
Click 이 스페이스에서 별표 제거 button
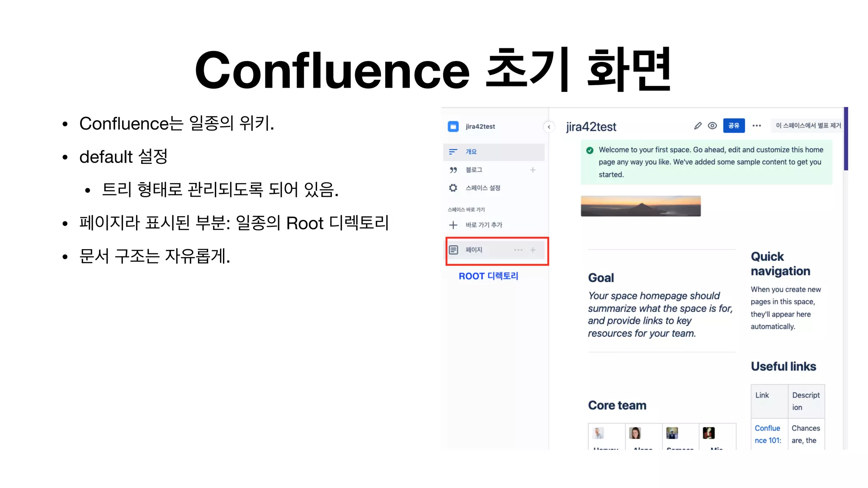coord(808,126)
